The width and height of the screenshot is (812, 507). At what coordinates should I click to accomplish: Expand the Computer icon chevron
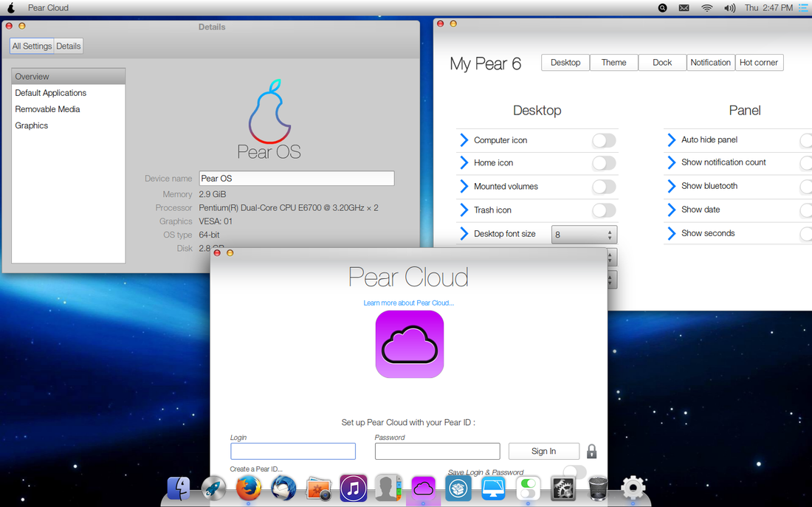point(464,139)
